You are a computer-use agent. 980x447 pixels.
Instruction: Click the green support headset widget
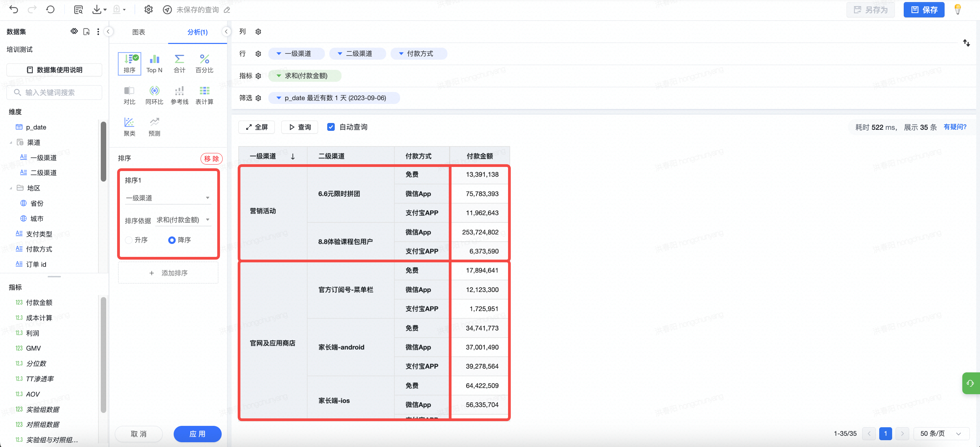(x=970, y=383)
